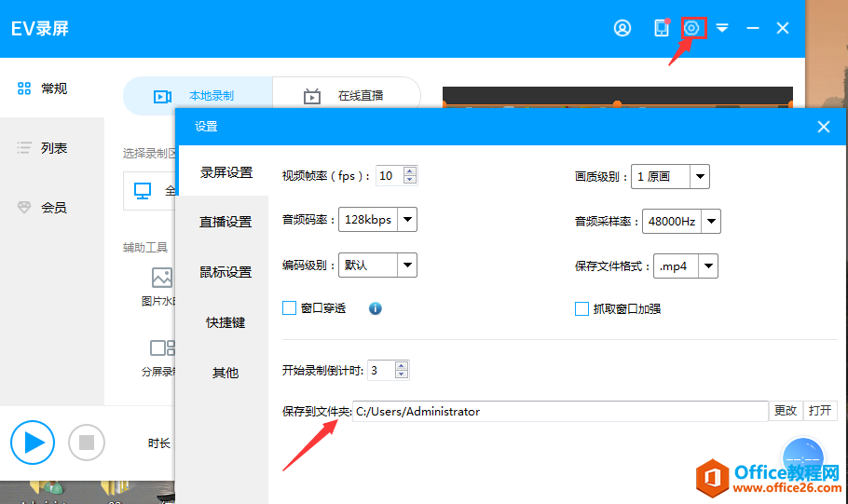Click the 更改 button
The height and width of the screenshot is (504, 848).
[x=786, y=411]
